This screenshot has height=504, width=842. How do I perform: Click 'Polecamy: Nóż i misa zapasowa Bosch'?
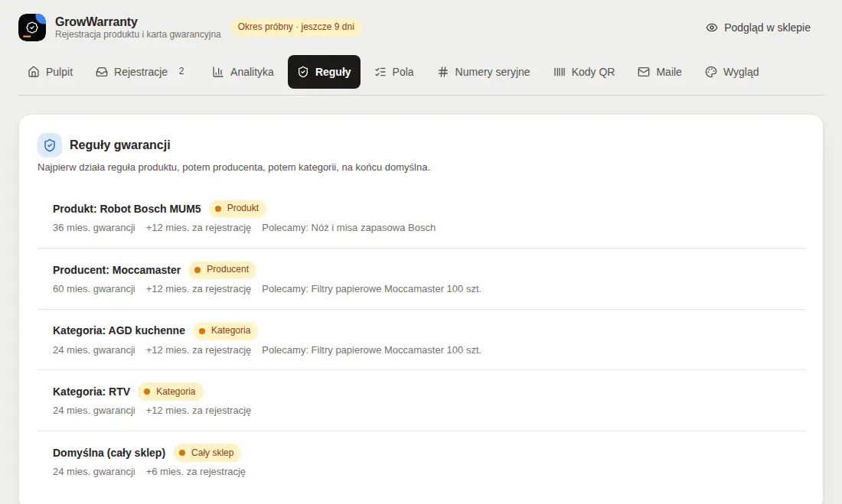(x=348, y=228)
